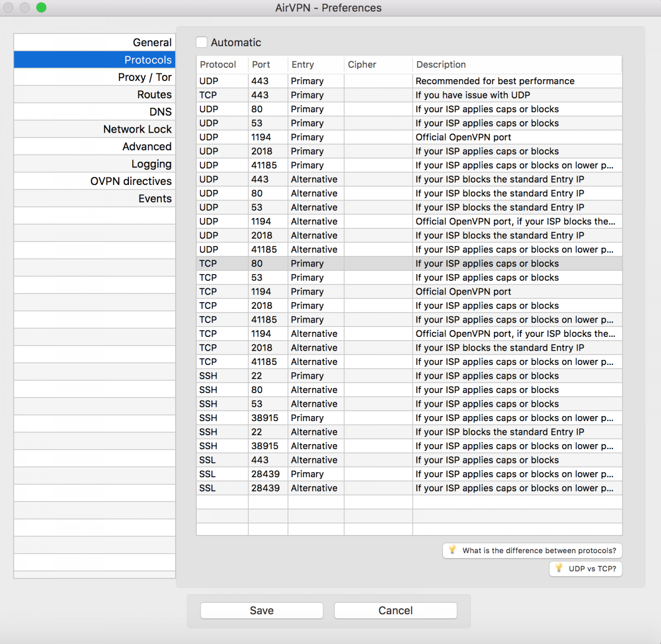
Task: Save the preferences
Action: point(262,610)
